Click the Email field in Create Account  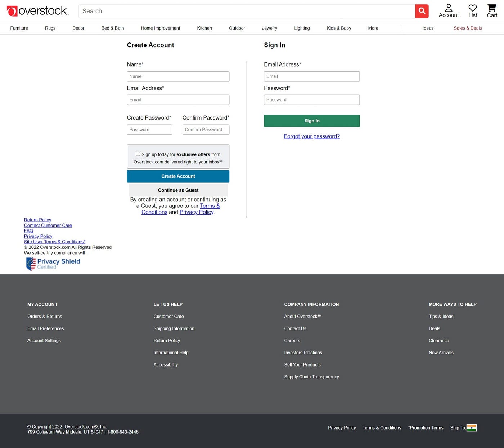(178, 100)
